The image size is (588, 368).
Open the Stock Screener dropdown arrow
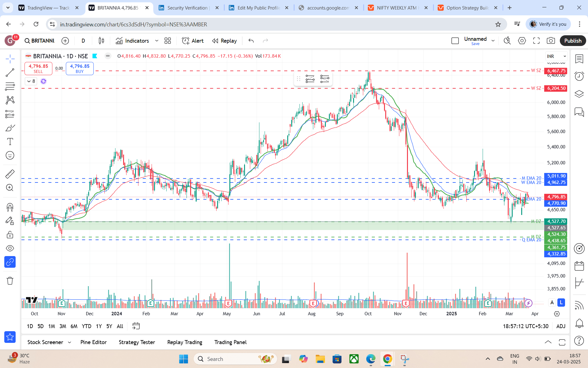click(70, 342)
